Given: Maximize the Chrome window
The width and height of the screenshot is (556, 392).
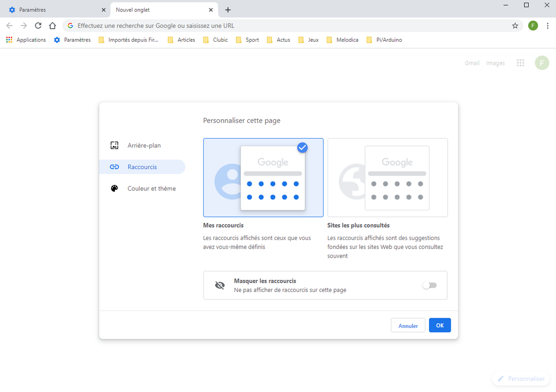Looking at the screenshot, I should [526, 5].
